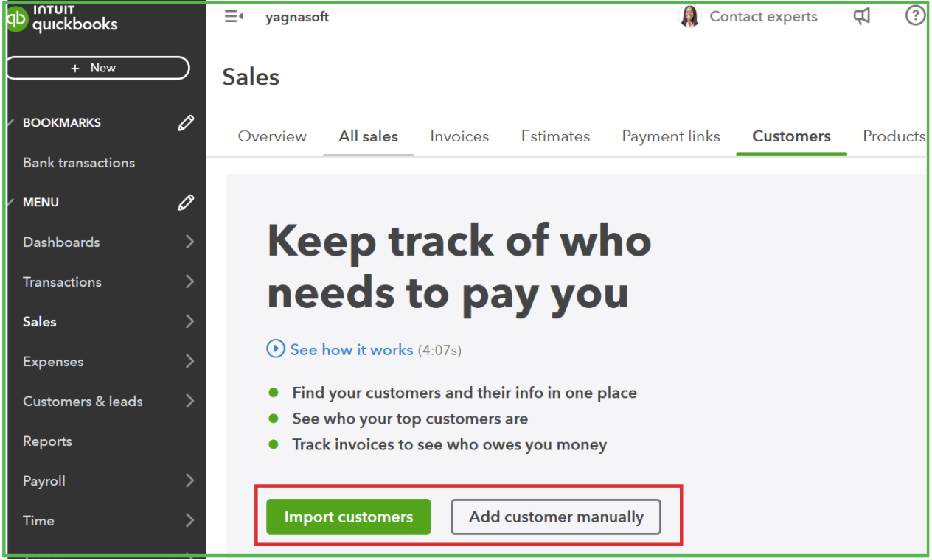Open the help question mark icon
Viewport: 932px width, 560px height.
tap(915, 15)
